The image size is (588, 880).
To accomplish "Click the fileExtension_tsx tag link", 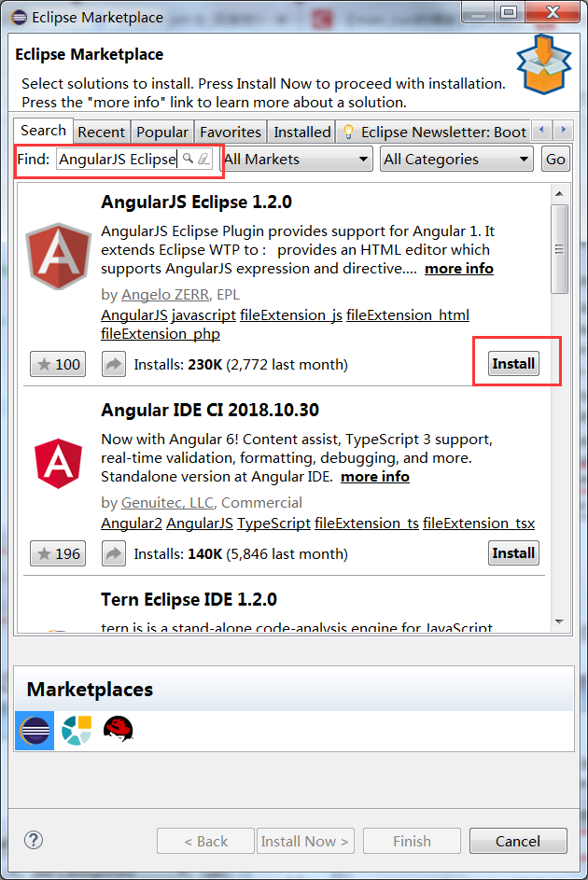I will pyautogui.click(x=479, y=524).
